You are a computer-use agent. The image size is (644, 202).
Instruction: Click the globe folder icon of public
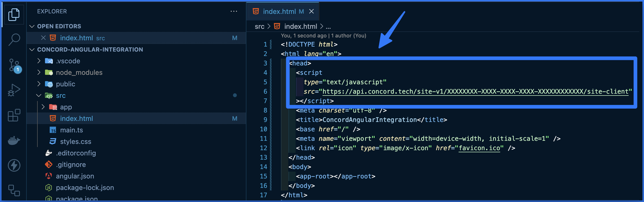click(x=49, y=84)
